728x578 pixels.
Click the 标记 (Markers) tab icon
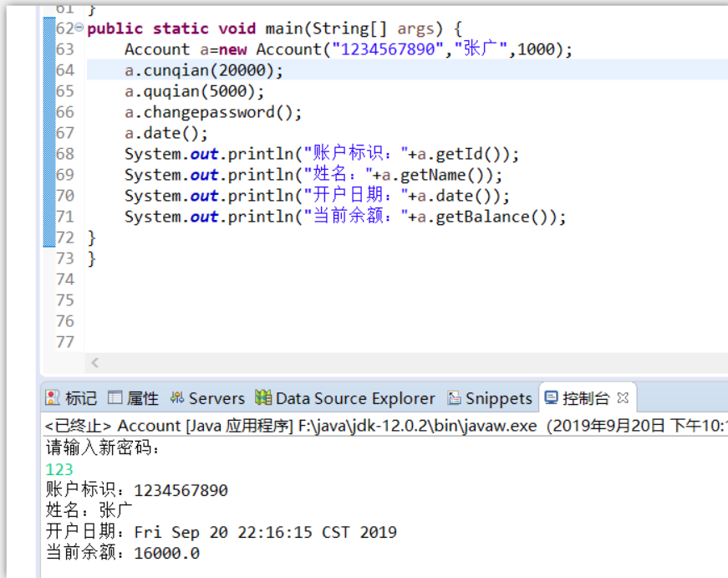53,398
